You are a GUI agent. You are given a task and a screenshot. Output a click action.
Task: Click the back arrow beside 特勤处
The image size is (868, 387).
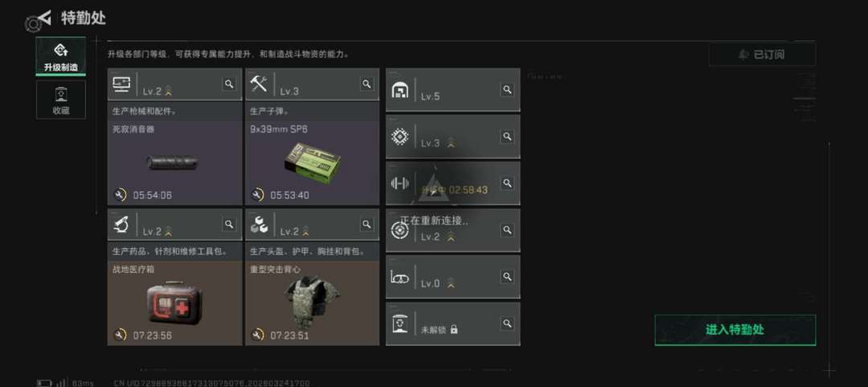[x=45, y=18]
